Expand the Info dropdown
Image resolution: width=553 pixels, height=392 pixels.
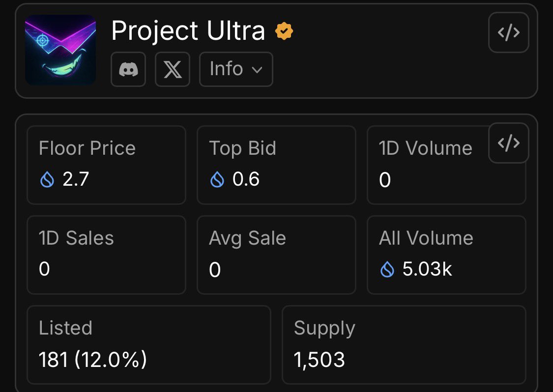click(235, 69)
